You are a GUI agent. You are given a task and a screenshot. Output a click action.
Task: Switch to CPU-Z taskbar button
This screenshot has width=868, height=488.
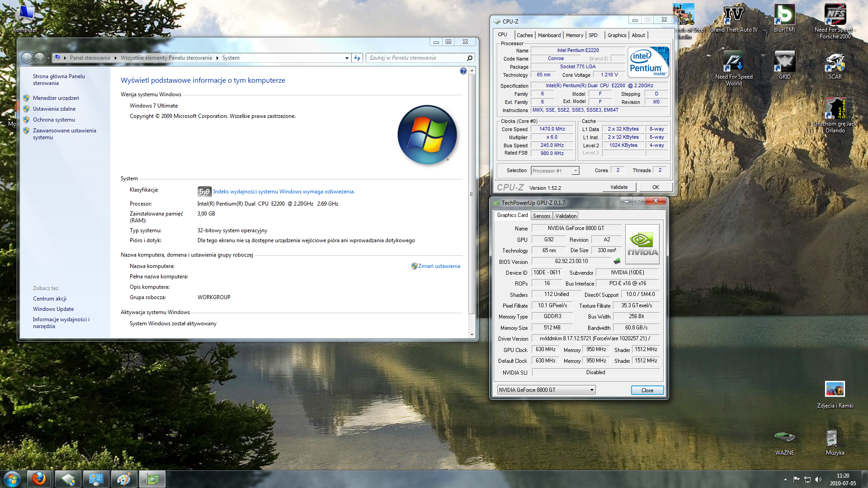click(x=68, y=479)
